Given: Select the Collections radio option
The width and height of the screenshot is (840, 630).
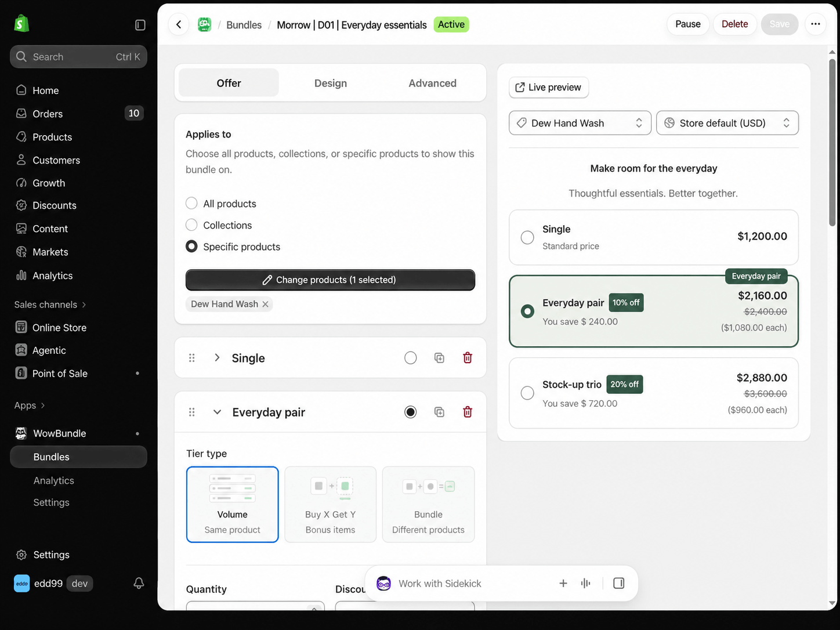Looking at the screenshot, I should point(191,225).
